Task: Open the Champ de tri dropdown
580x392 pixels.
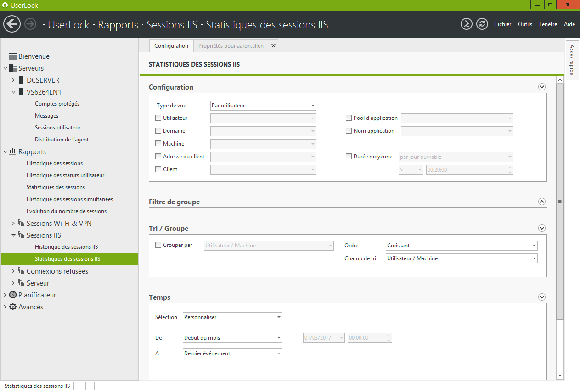Action: 462,258
